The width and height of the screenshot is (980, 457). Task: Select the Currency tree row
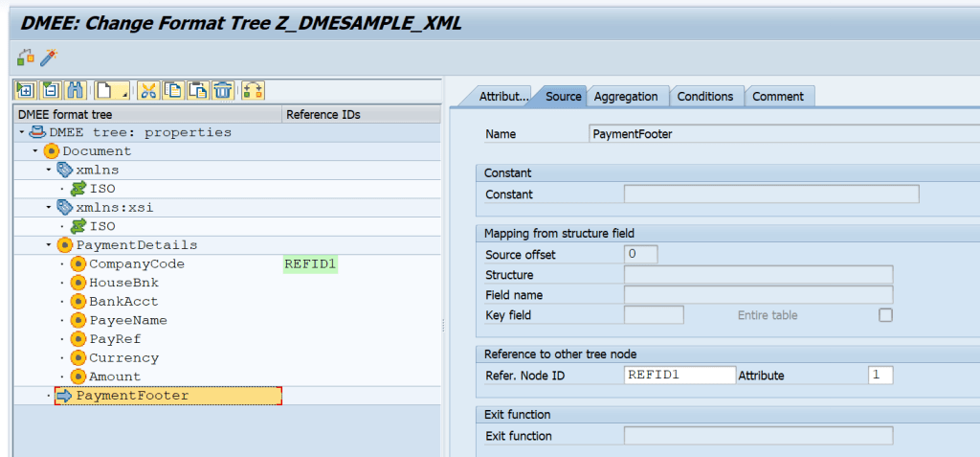228,358
